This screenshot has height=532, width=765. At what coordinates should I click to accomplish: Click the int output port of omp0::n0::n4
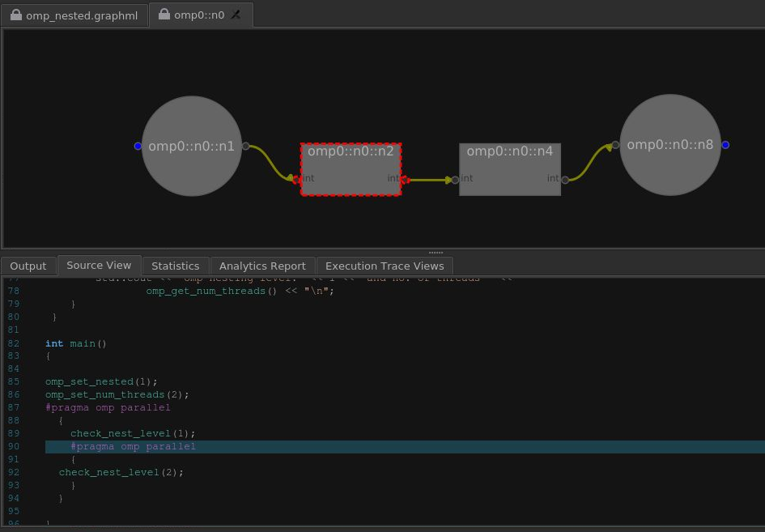tap(564, 180)
